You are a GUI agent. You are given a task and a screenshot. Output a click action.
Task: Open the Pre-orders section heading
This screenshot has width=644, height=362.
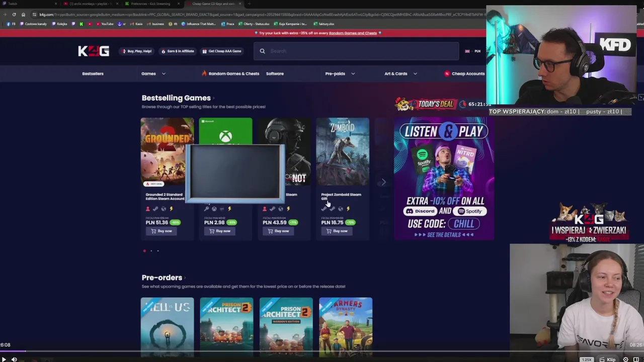[164, 278]
